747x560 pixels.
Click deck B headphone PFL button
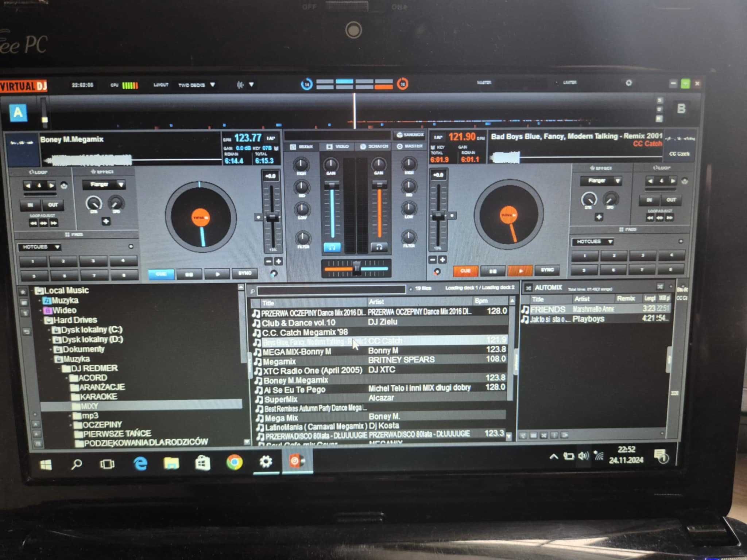point(379,247)
